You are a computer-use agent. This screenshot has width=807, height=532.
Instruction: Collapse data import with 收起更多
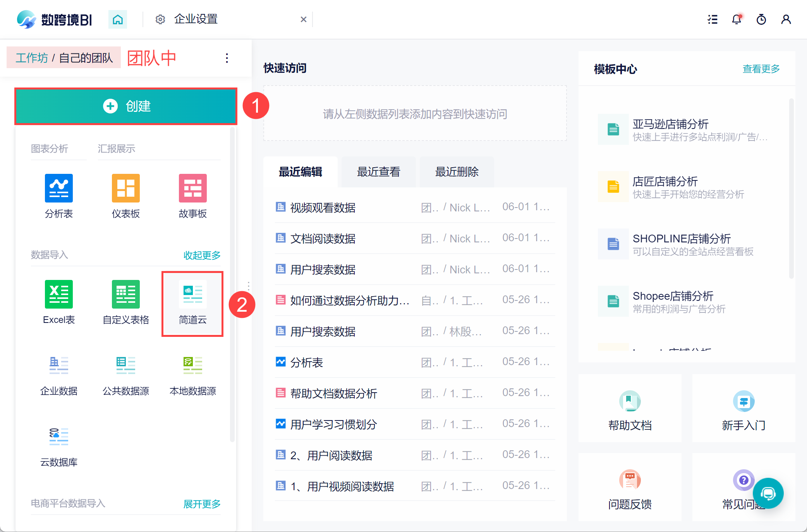(202, 255)
